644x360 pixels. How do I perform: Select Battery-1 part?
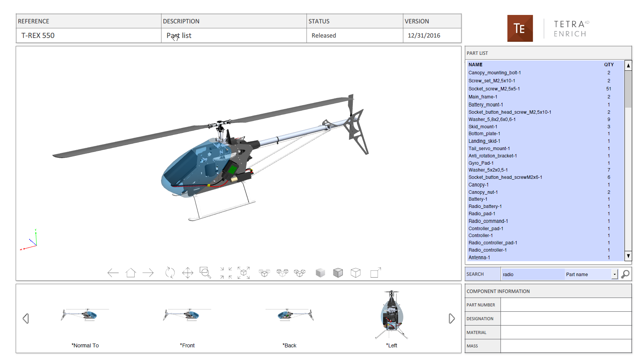[545, 199]
